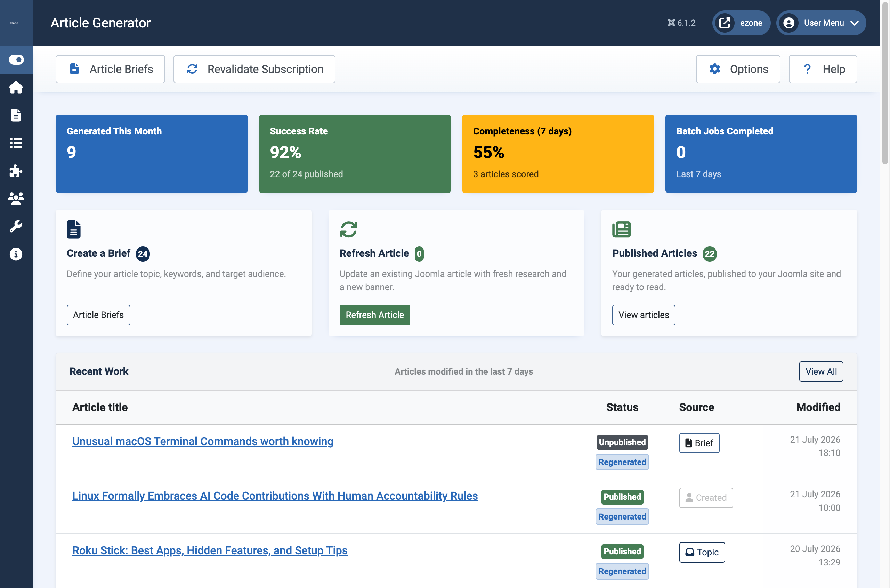This screenshot has height=588, width=890.
Task: Select the Batch Jobs Completed card
Action: coord(761,154)
